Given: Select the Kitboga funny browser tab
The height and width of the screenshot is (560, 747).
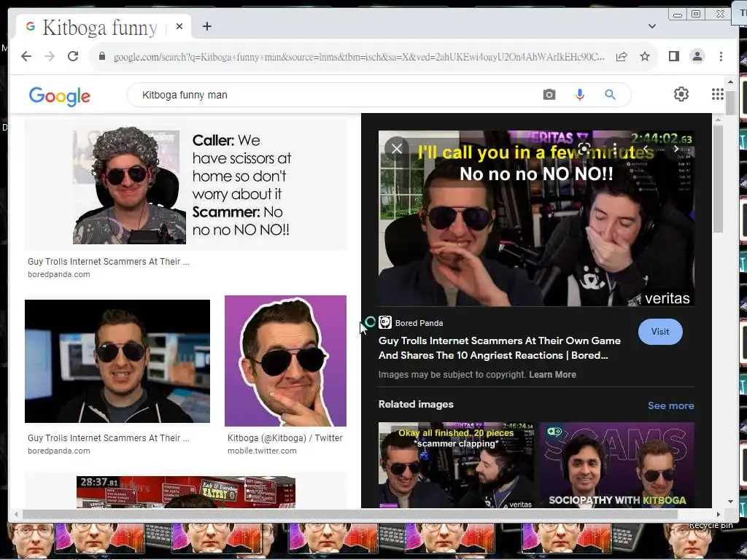Looking at the screenshot, I should point(104,27).
